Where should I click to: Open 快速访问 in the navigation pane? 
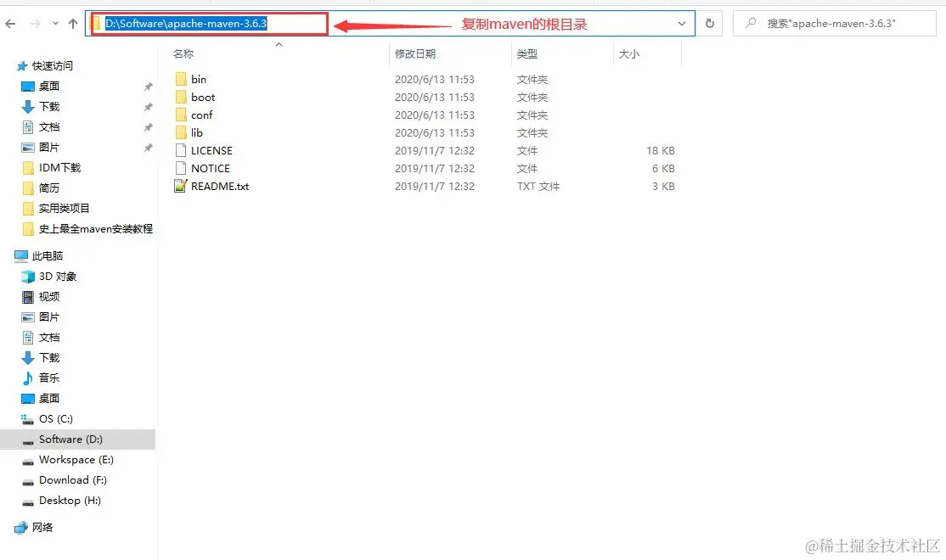[x=52, y=65]
